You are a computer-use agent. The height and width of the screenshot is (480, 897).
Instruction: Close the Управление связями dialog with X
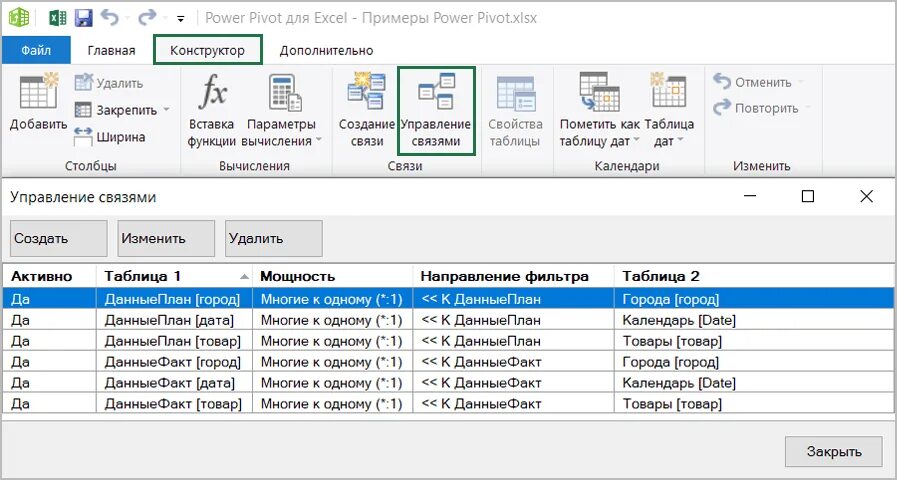tap(867, 196)
